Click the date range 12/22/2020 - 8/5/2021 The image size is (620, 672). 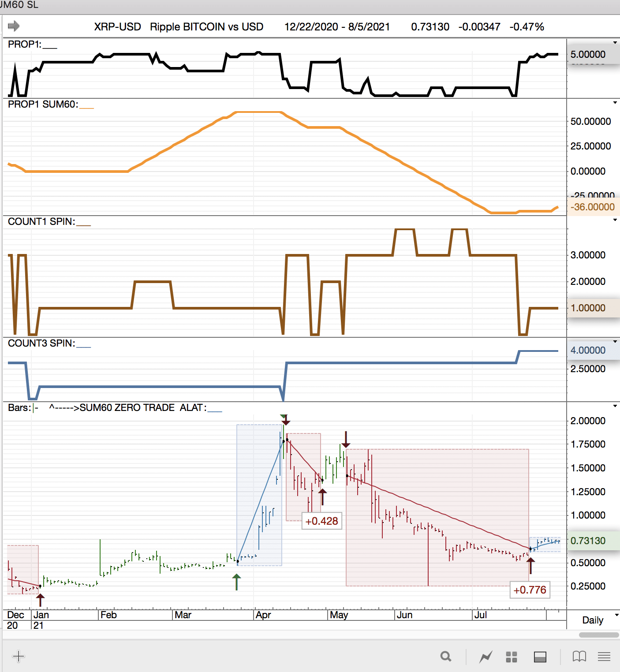click(x=337, y=27)
